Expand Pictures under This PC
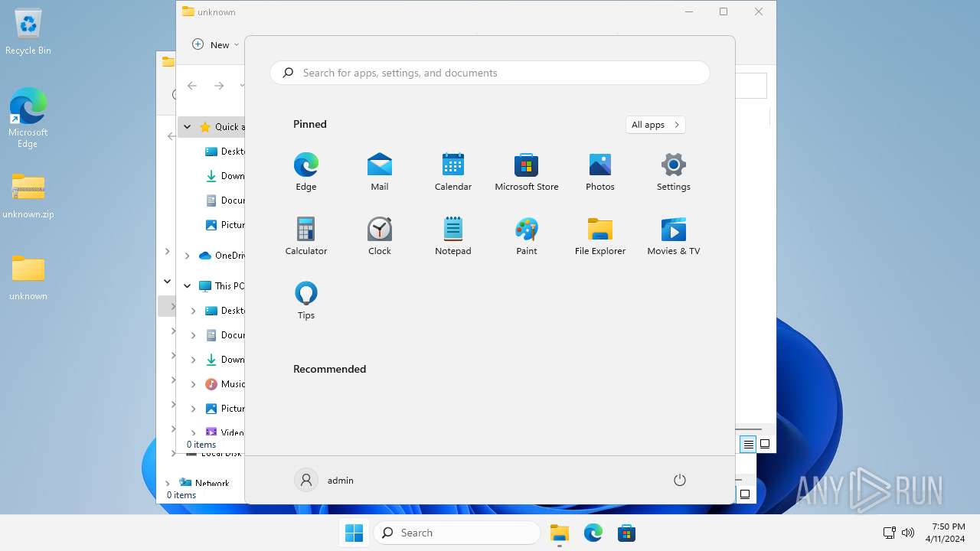980x551 pixels. coord(193,409)
